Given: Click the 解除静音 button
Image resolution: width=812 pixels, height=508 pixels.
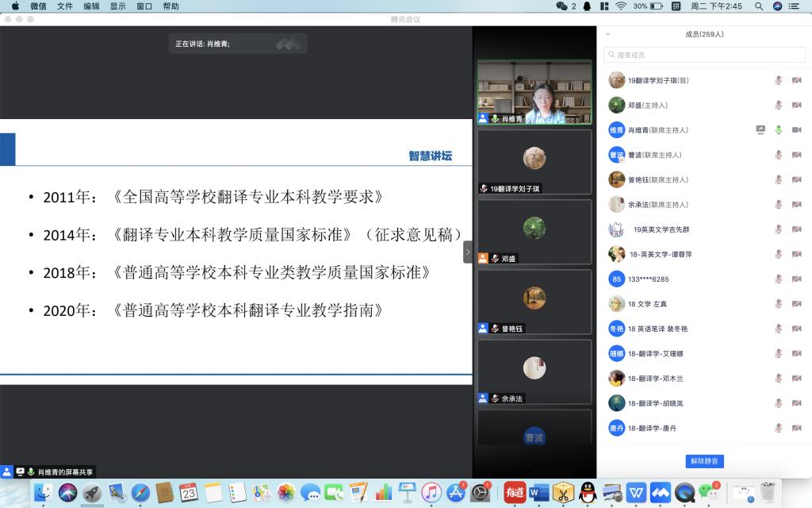Looking at the screenshot, I should coord(704,461).
